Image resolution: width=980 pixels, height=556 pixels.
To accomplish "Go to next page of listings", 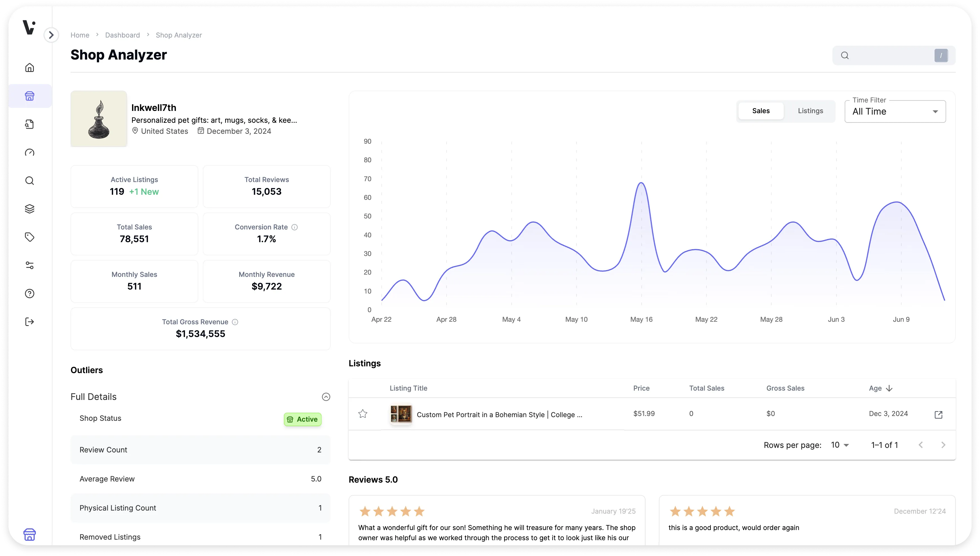I will [943, 445].
